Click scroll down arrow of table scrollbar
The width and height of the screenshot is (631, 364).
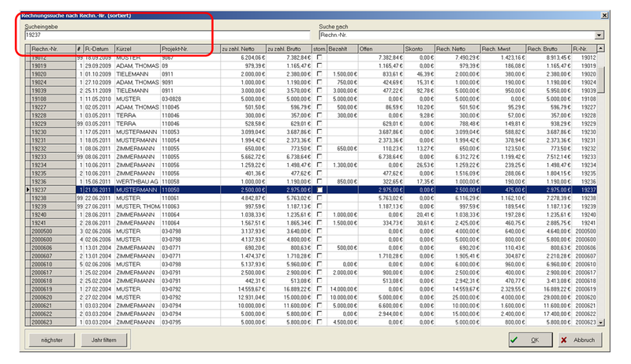coord(601,322)
